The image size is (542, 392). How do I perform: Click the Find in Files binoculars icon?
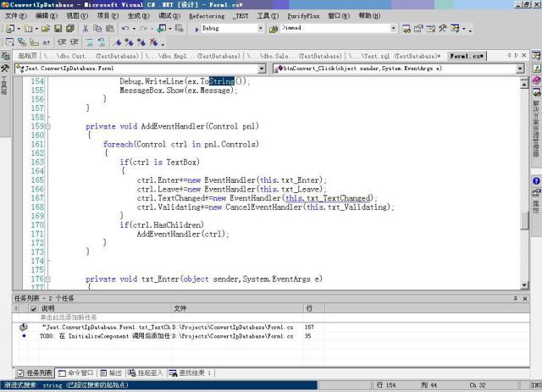(274, 29)
